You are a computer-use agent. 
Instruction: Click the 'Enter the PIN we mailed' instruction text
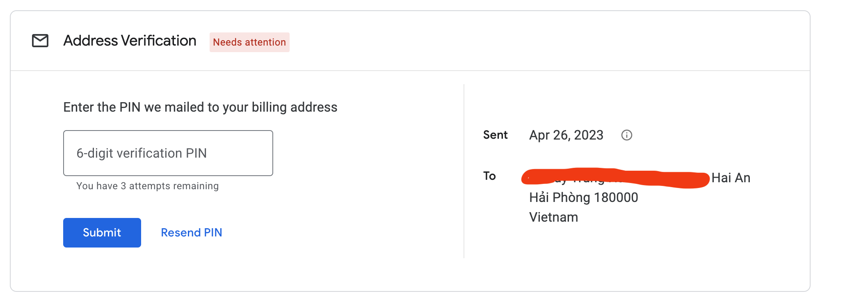click(200, 107)
